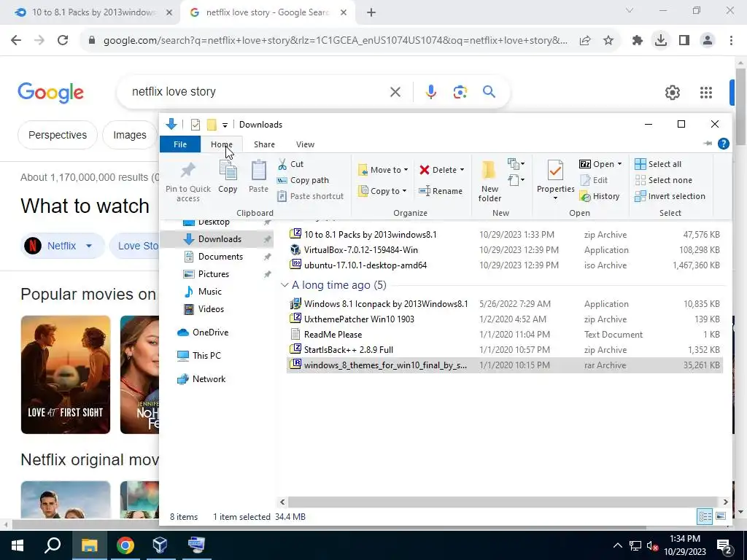Click the Properties checkmark icon

pos(555,171)
